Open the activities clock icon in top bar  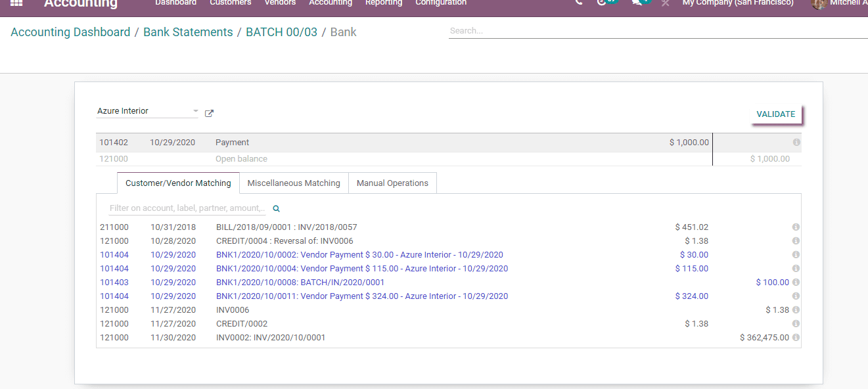pos(602,3)
